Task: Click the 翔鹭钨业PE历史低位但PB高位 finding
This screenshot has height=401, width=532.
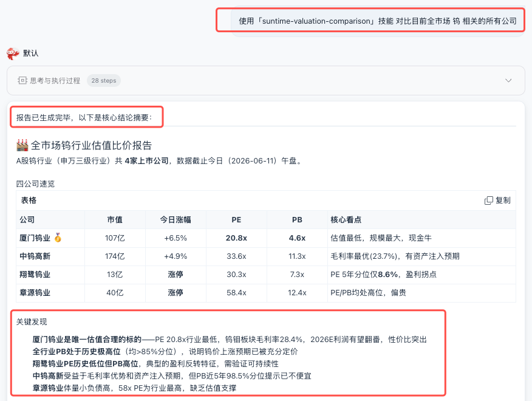Action: click(x=155, y=364)
